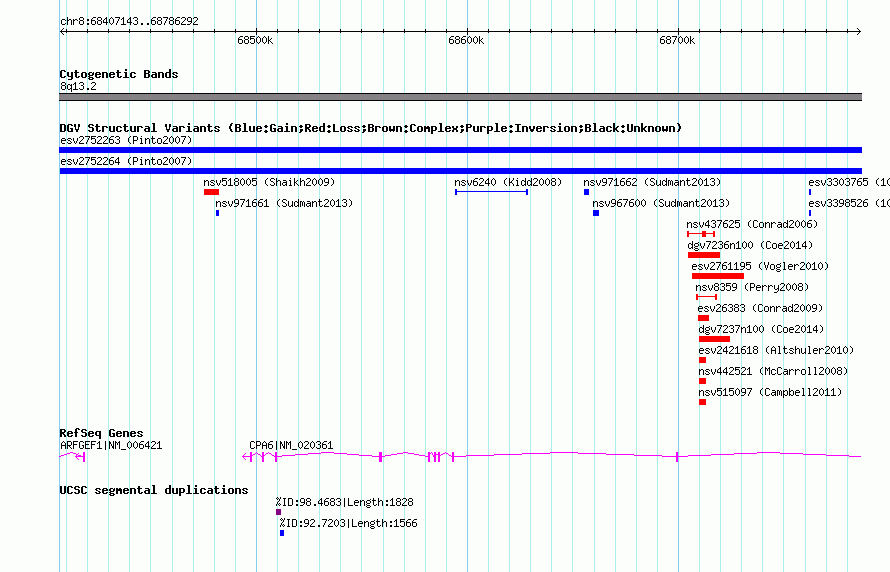Image resolution: width=890 pixels, height=572 pixels.
Task: Select the esv26383 (Conrad2009) variant label
Action: point(760,308)
